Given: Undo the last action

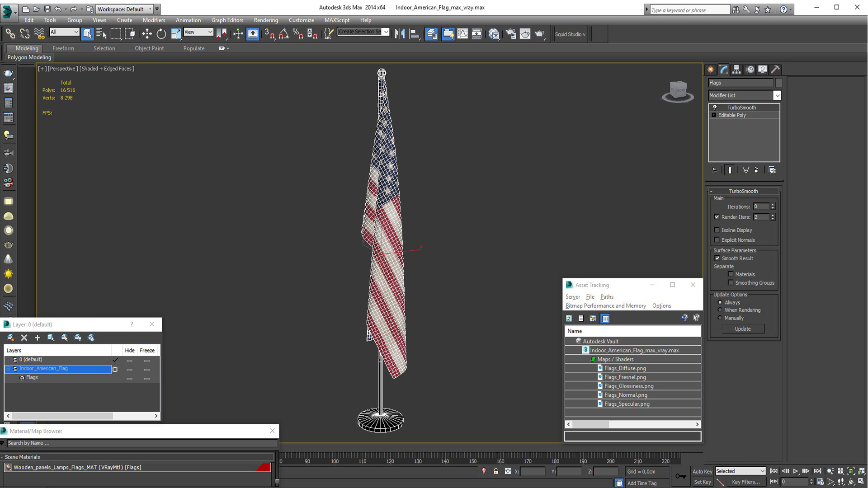Looking at the screenshot, I should (x=58, y=9).
